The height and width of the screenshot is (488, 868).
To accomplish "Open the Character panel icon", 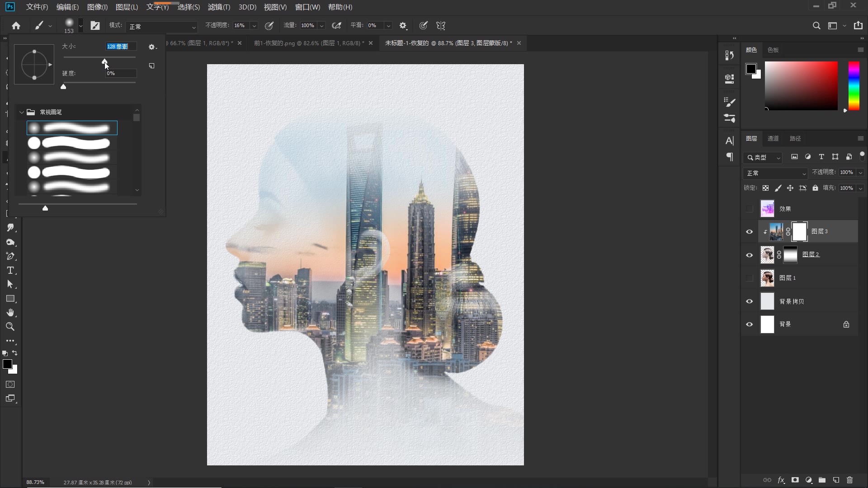I will click(730, 141).
